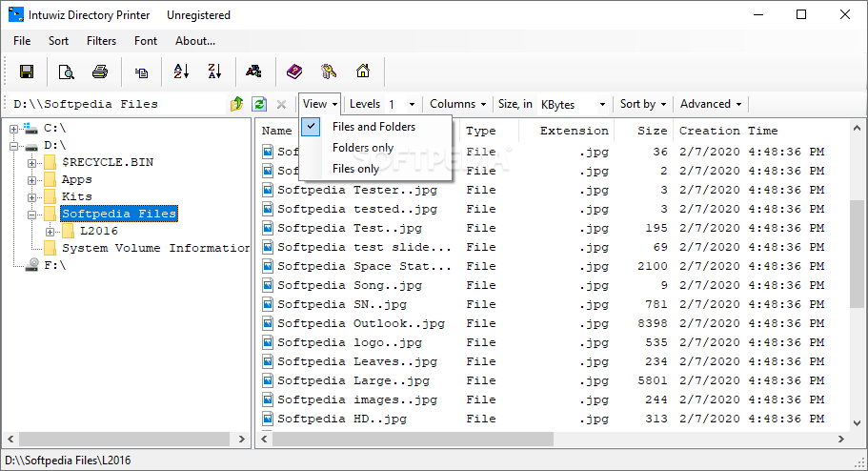Click file icon of Softpedia Tester..jpg
The width and height of the screenshot is (868, 471).
268,190
